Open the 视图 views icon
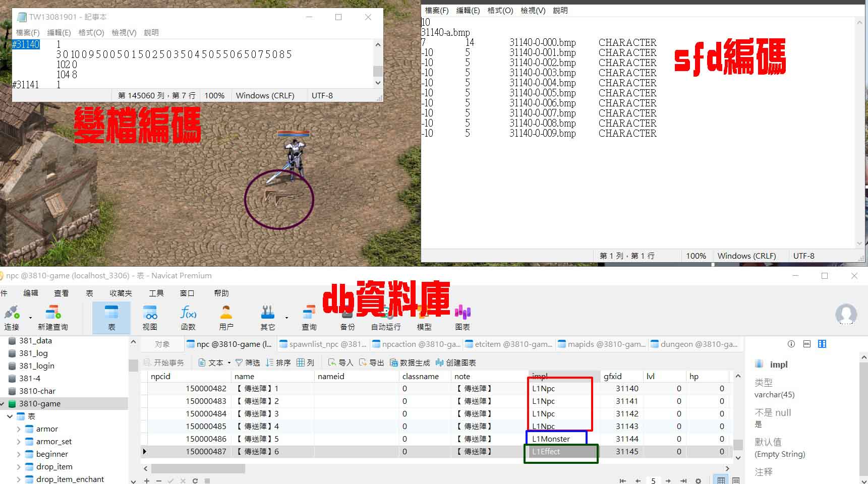 [x=150, y=317]
